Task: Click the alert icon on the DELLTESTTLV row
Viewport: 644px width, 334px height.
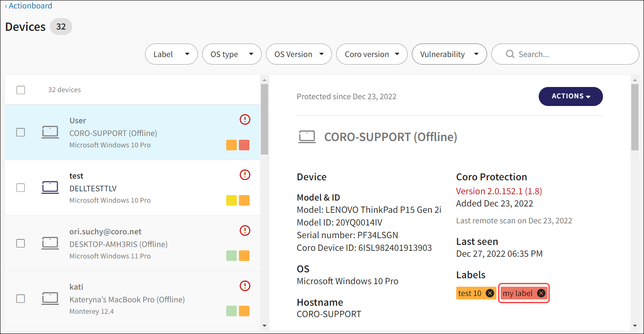Action: [x=245, y=175]
